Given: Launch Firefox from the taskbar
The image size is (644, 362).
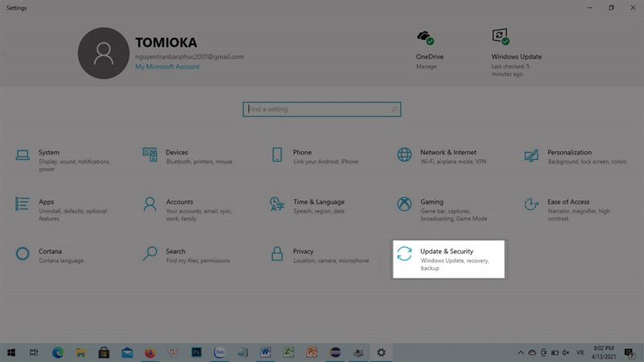Looking at the screenshot, I should (x=150, y=352).
